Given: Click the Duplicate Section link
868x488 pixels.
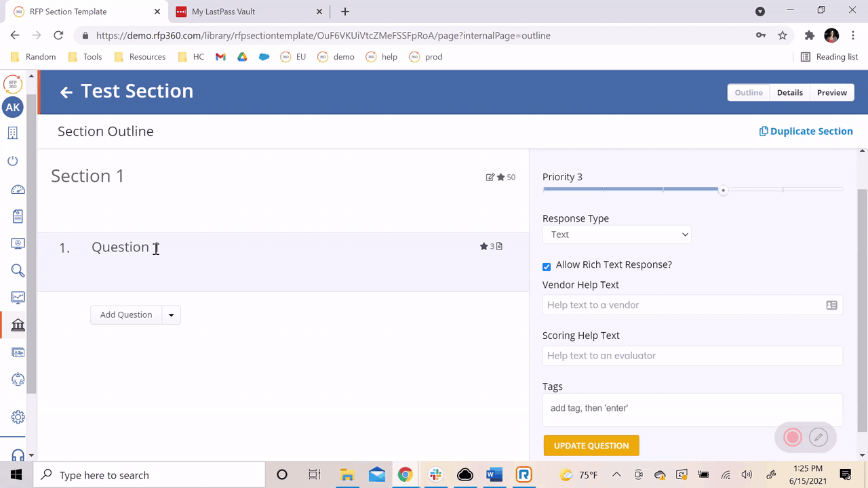Looking at the screenshot, I should point(806,131).
